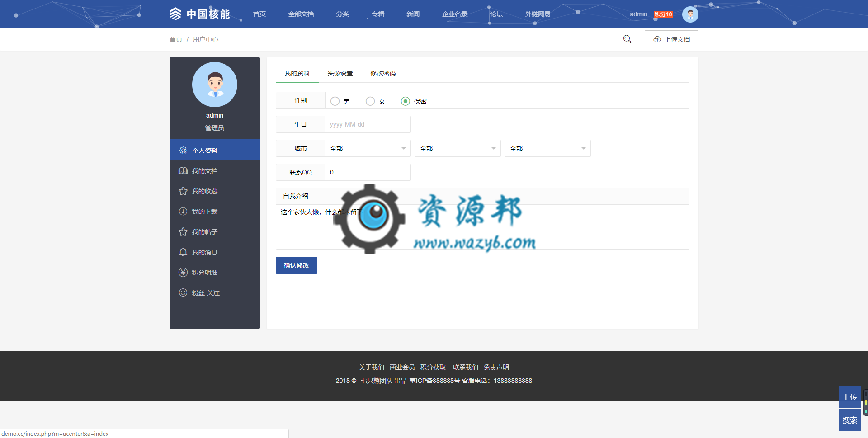Open 外链网易 in top navigation
This screenshot has height=438, width=868.
click(x=538, y=14)
